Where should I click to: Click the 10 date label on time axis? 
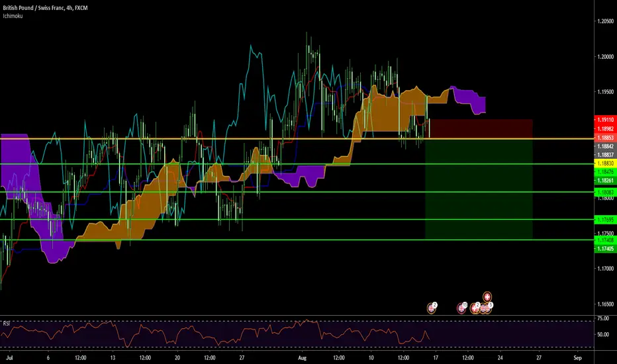371,357
